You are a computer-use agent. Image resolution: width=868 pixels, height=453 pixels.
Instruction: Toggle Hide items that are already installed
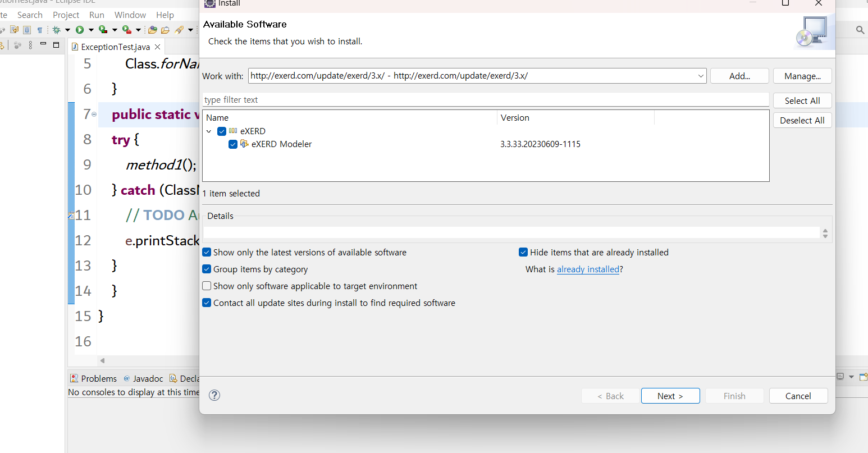pyautogui.click(x=523, y=253)
